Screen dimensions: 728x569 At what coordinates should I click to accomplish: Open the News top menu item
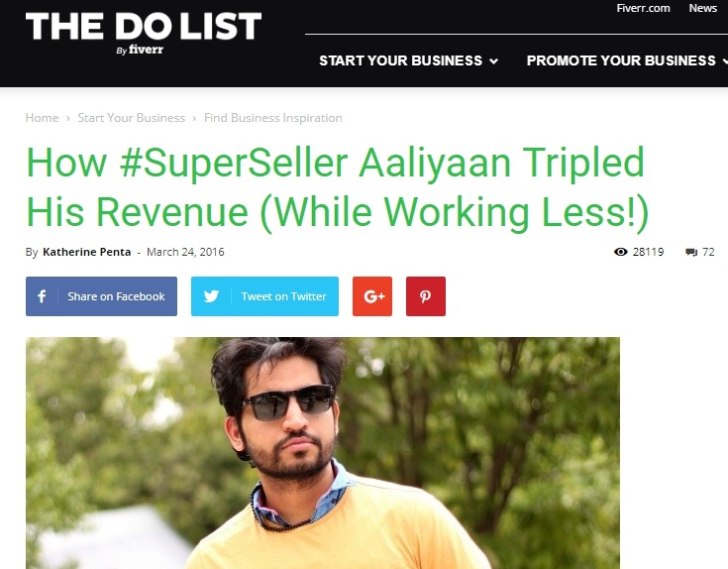pyautogui.click(x=703, y=8)
